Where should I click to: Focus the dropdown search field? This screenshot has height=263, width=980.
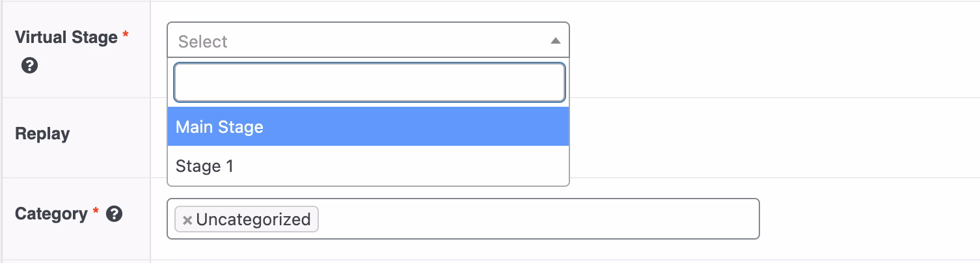pyautogui.click(x=369, y=83)
